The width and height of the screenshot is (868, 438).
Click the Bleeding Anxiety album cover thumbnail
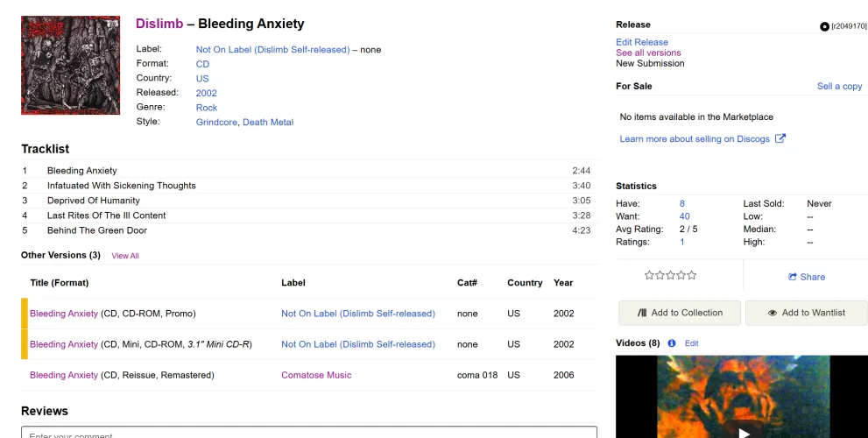[70, 66]
